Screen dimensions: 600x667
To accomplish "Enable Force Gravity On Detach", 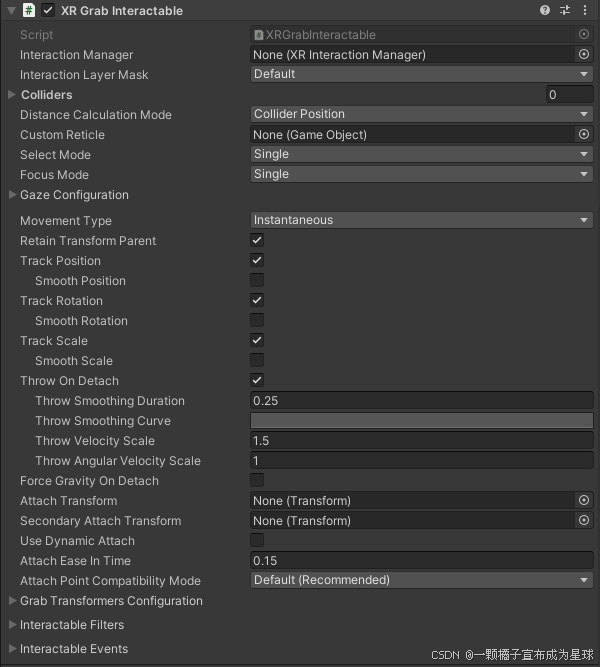I will [257, 480].
